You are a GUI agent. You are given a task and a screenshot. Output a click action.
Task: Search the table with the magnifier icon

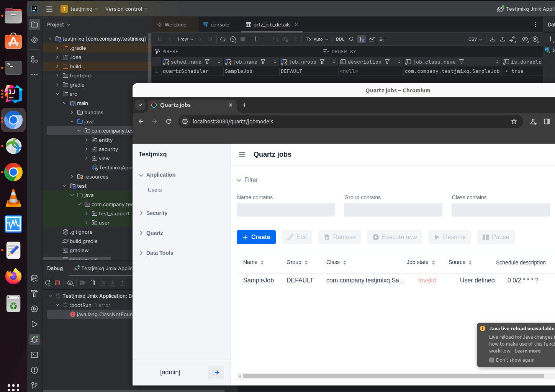[x=352, y=39]
